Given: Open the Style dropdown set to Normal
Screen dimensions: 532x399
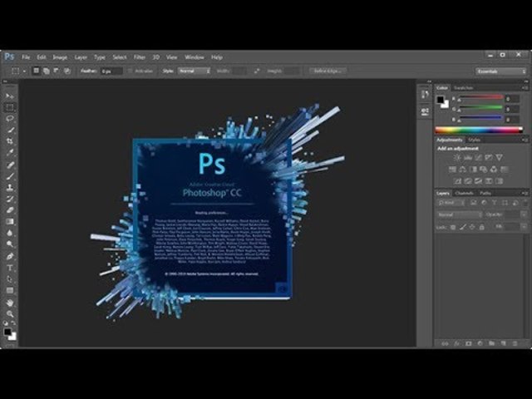Looking at the screenshot, I should pos(194,71).
